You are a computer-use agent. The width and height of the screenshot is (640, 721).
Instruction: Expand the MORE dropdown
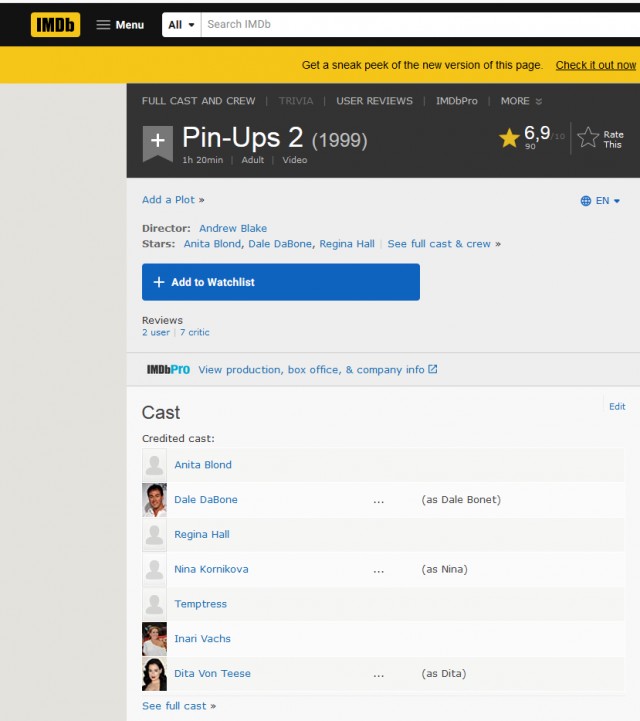tap(521, 101)
